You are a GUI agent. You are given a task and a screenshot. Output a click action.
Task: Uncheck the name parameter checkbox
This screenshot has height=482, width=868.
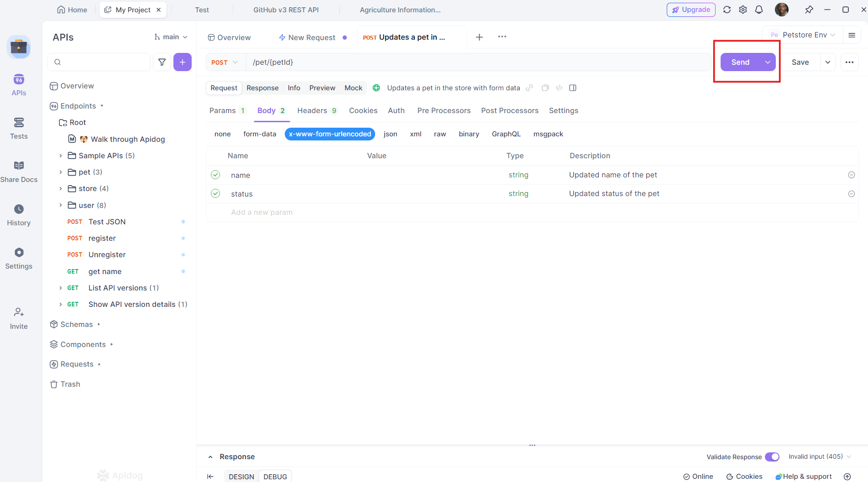pyautogui.click(x=215, y=175)
